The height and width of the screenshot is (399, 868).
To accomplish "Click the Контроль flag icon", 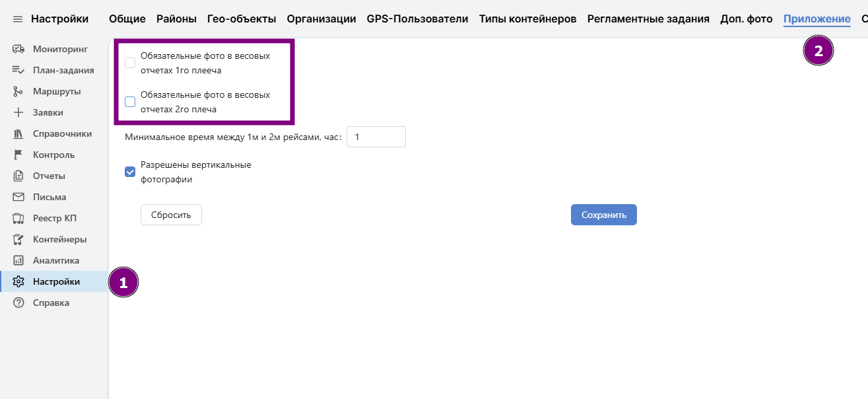I will pos(18,155).
